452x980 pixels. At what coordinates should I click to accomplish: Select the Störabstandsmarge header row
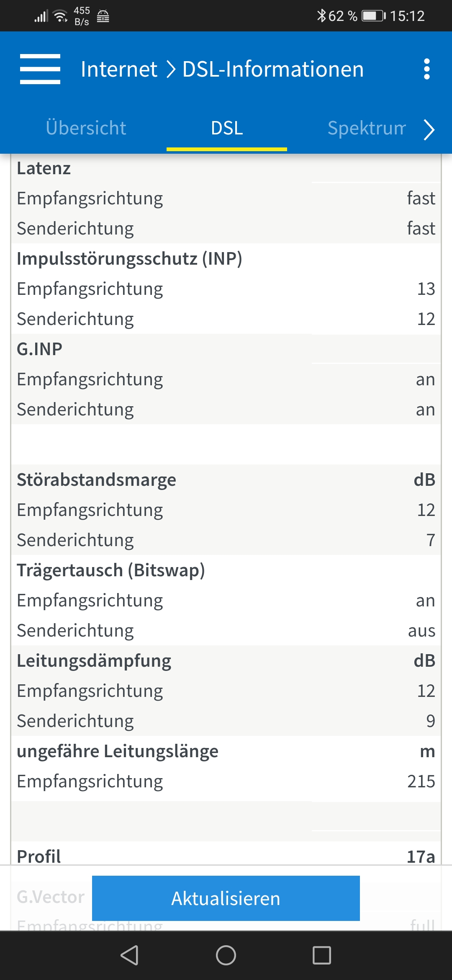click(226, 480)
